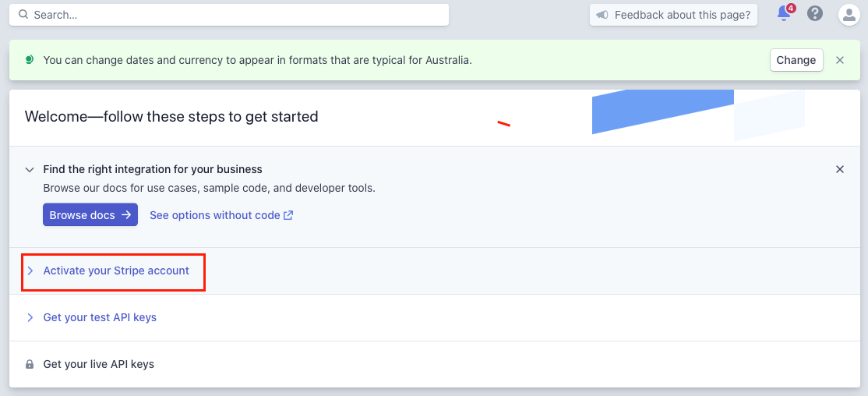Screen dimensions: 868x396
Task: Click the Browse our docs description text
Action: 210,189
